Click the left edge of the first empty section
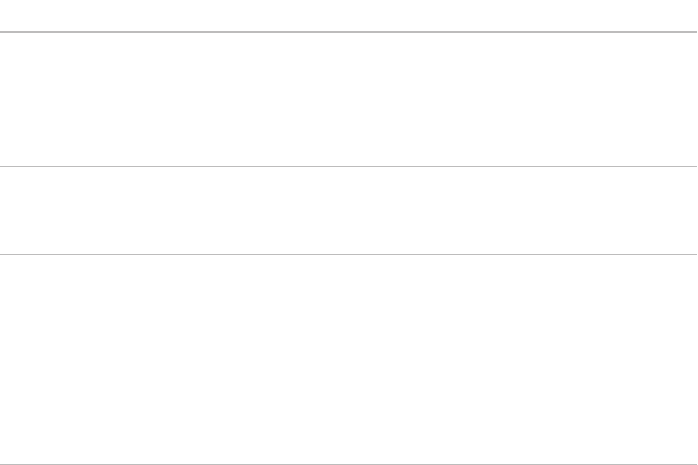This screenshot has height=465, width=698. pyautogui.click(x=4, y=99)
